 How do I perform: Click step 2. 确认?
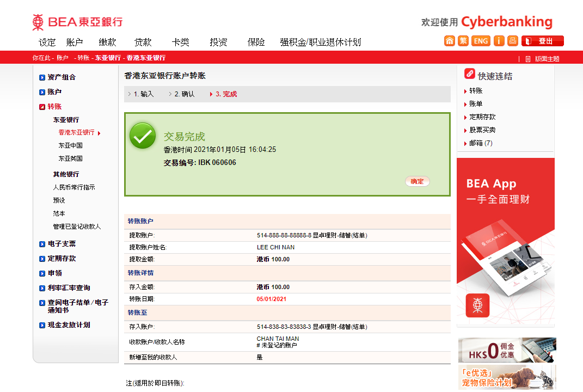coord(185,94)
